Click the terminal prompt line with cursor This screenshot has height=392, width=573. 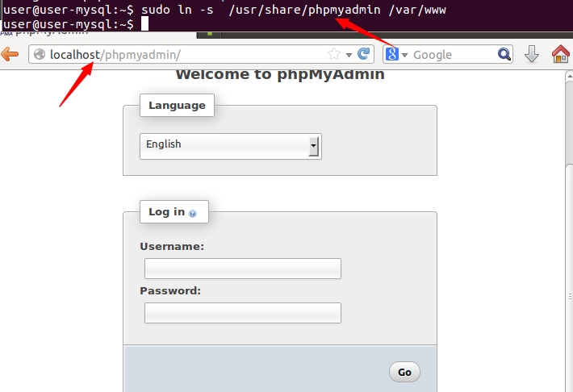click(75, 24)
